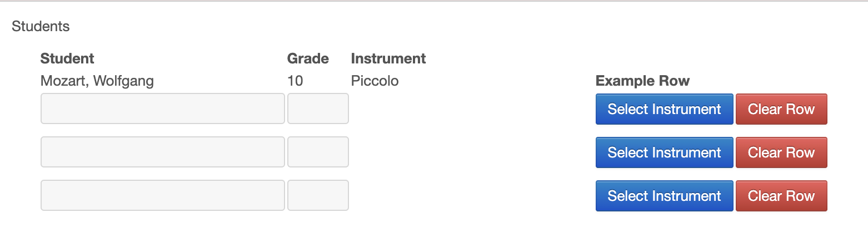Click the example grade value 10
The height and width of the screenshot is (227, 868).
coord(295,81)
